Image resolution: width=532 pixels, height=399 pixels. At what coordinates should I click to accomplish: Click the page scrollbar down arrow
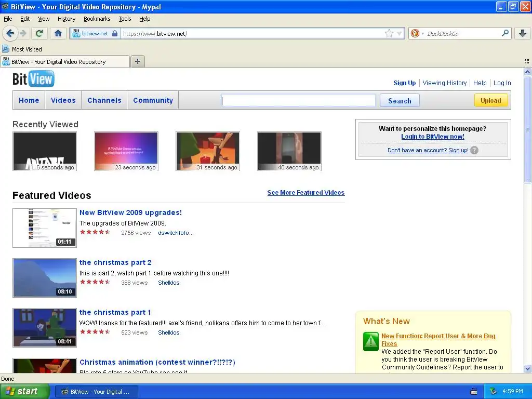point(527,369)
